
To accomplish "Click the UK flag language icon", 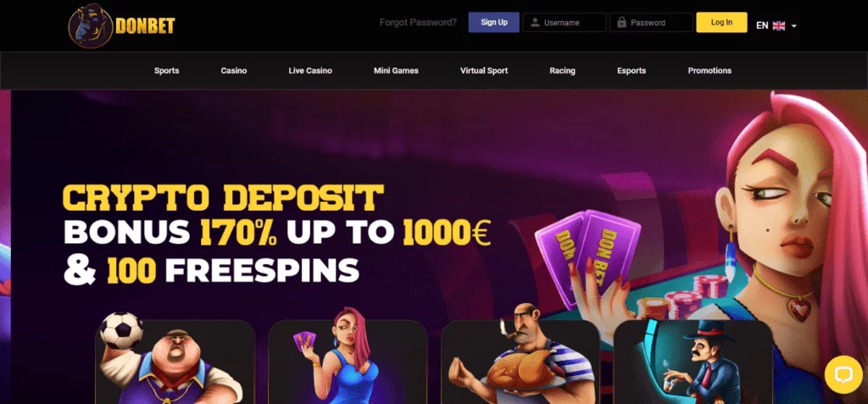I will (x=779, y=25).
